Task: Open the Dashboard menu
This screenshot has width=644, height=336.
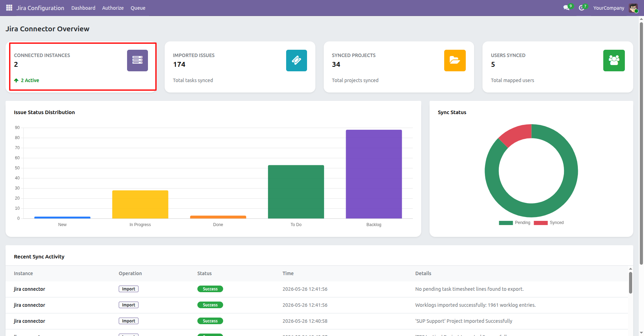Action: (x=83, y=8)
